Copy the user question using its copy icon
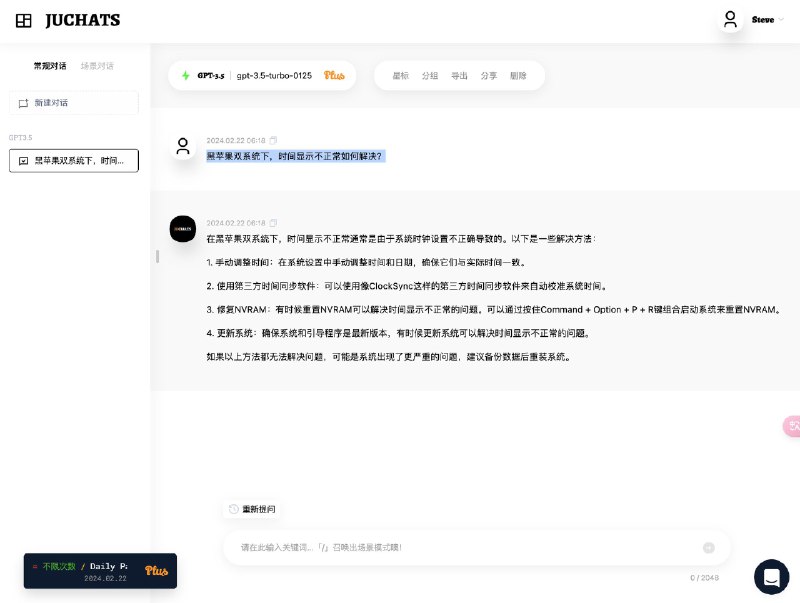The height and width of the screenshot is (603, 800). [x=274, y=140]
